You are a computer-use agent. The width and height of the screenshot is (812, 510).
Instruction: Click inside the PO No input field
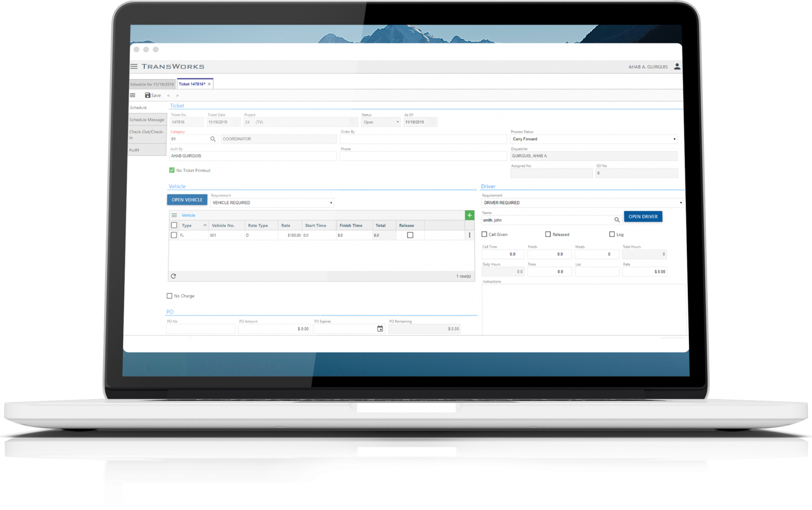click(x=200, y=328)
